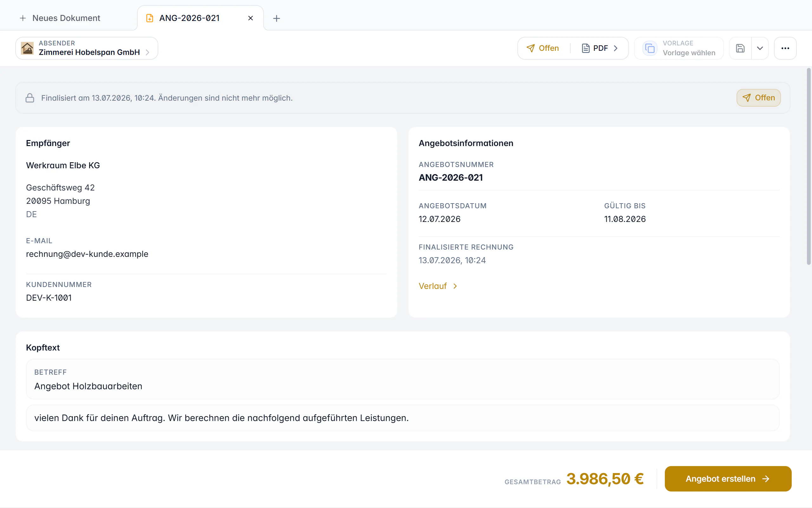Open the Verlauf history link
The height and width of the screenshot is (508, 812).
coord(438,286)
